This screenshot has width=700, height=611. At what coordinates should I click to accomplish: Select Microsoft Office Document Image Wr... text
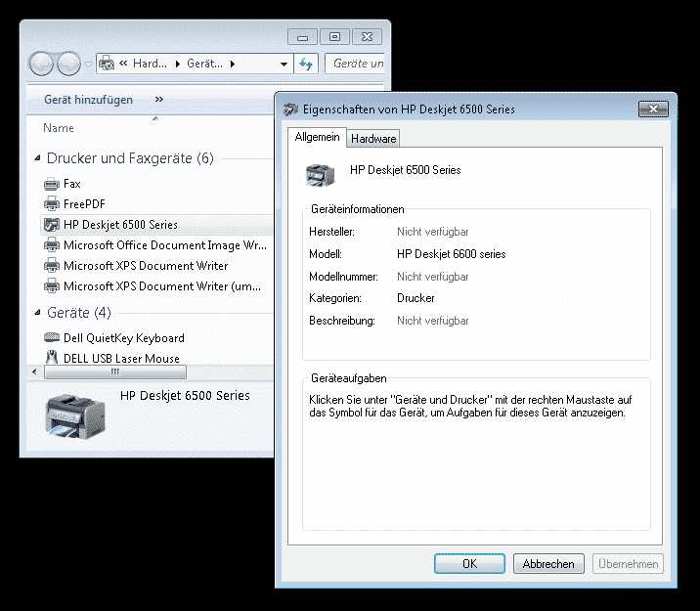165,245
